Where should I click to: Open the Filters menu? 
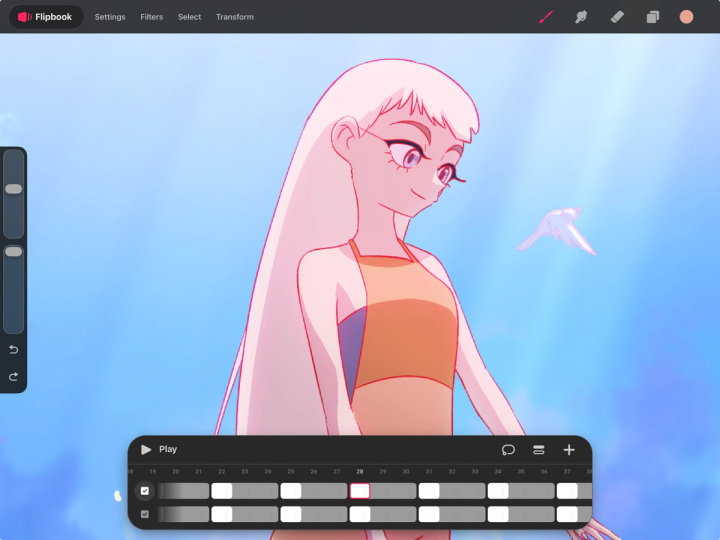pos(152,17)
